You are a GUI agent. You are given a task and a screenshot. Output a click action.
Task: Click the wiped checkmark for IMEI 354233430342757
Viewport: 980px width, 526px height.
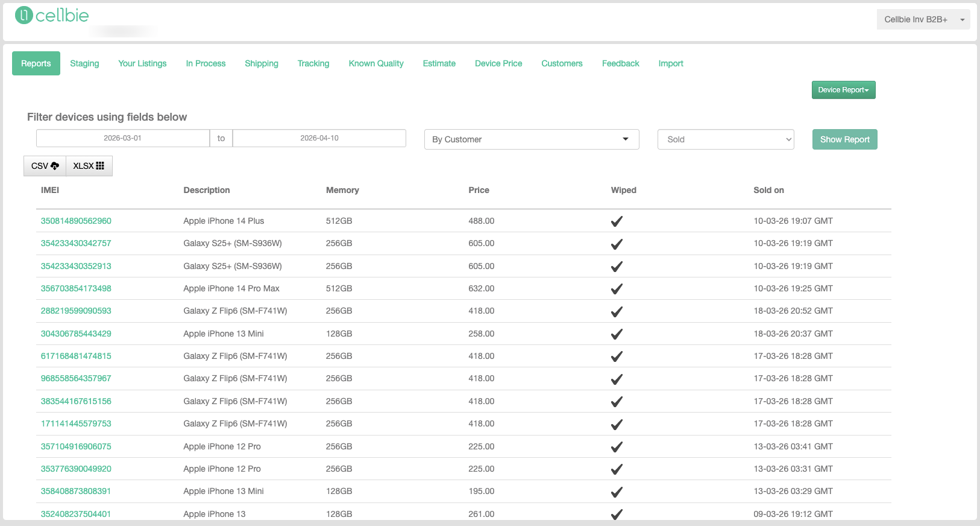click(617, 244)
